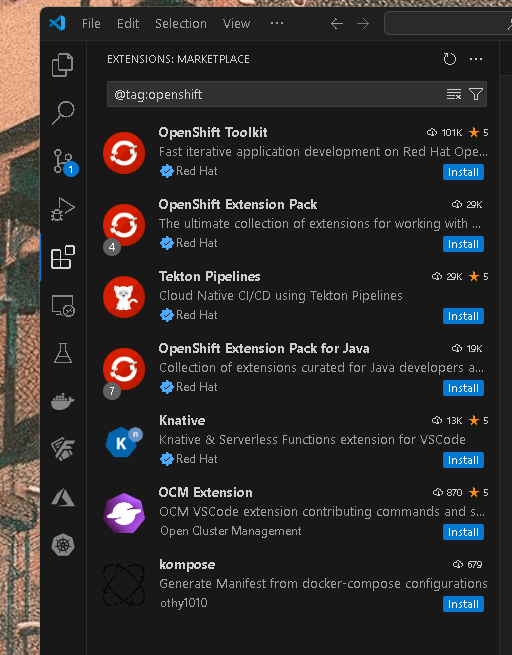Open the Kubernetes helm wheel icon
Screen dimensions: 512x655
[x=63, y=545]
